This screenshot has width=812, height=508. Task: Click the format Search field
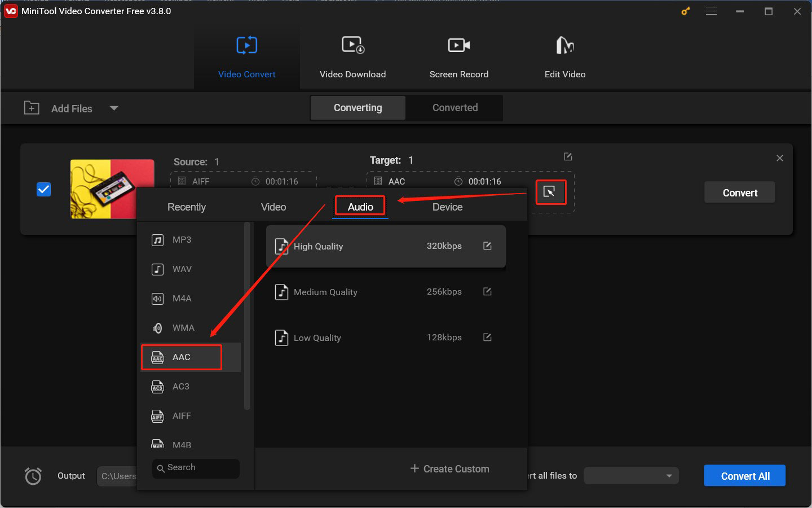point(196,468)
